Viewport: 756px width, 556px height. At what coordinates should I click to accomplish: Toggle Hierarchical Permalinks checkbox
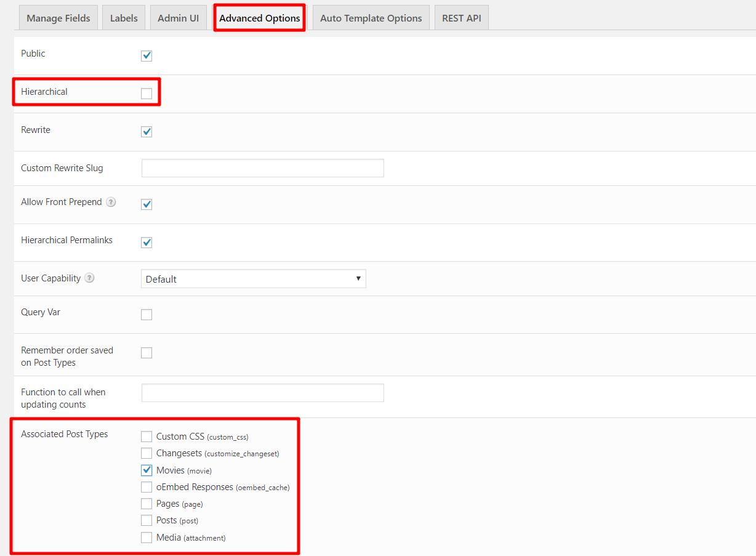point(147,243)
